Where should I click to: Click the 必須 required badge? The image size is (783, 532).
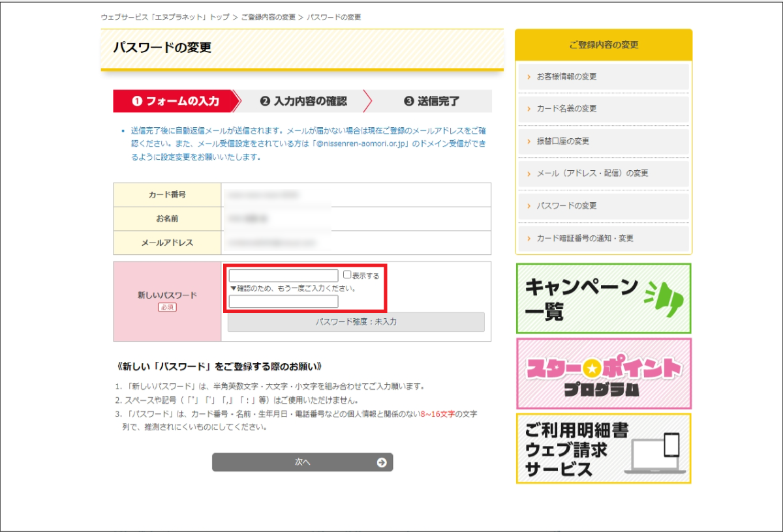[167, 307]
